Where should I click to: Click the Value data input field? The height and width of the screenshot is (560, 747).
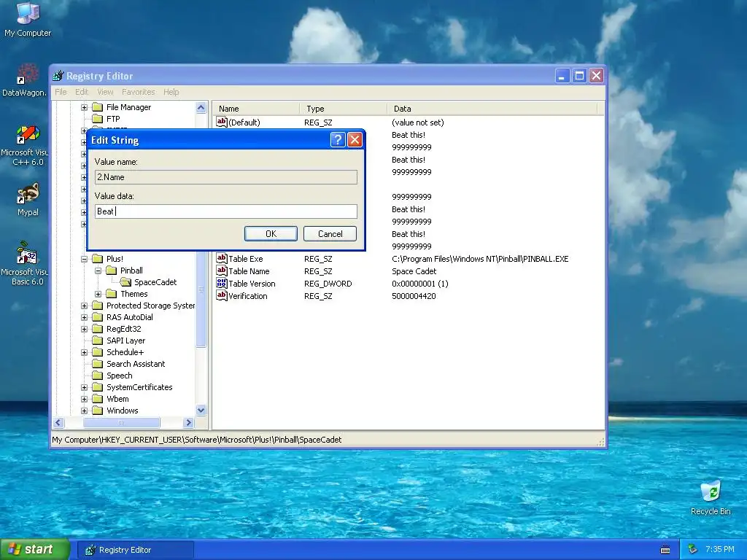(226, 211)
